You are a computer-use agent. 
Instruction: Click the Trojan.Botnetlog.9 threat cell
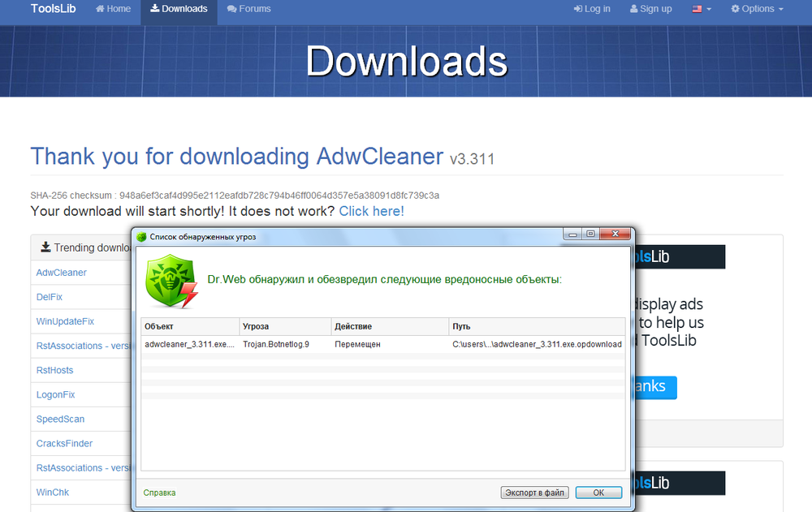click(x=276, y=344)
